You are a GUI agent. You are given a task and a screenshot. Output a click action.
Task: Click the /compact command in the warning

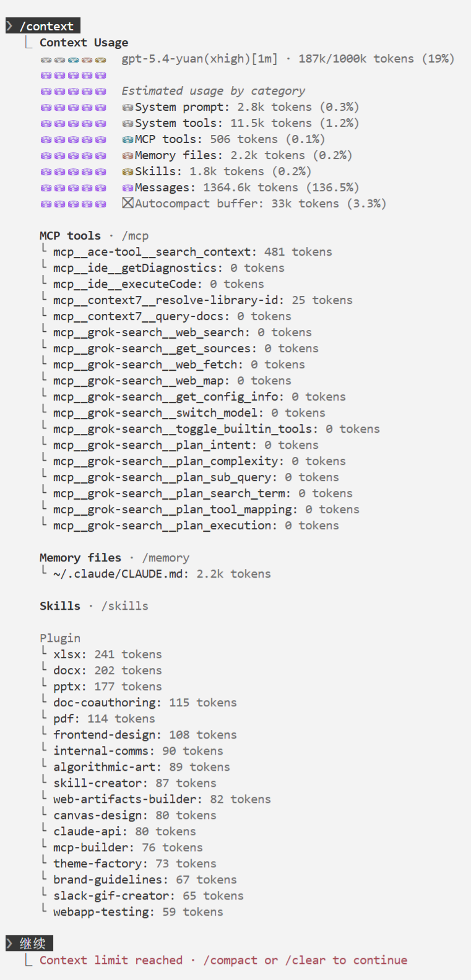tap(230, 960)
